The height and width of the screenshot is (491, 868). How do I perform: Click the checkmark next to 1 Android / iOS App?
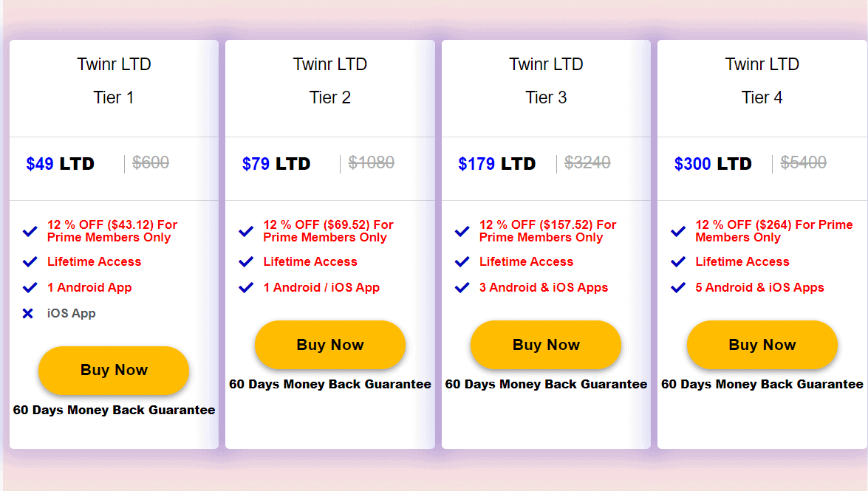pyautogui.click(x=246, y=288)
